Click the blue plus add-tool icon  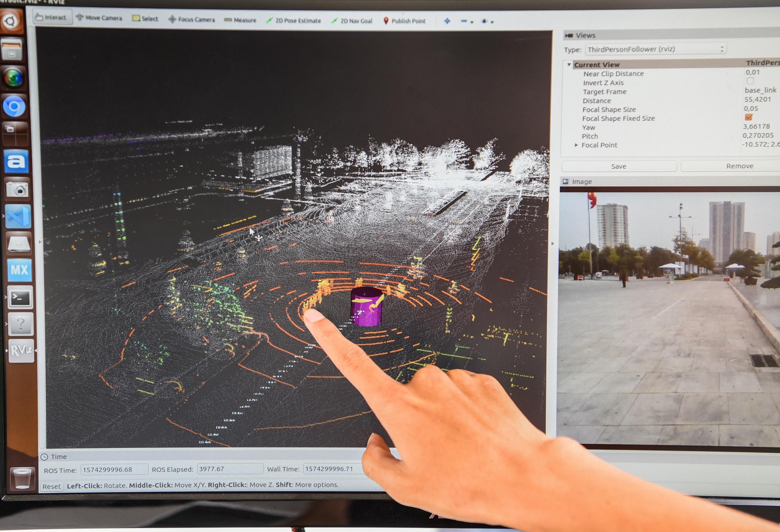click(447, 21)
